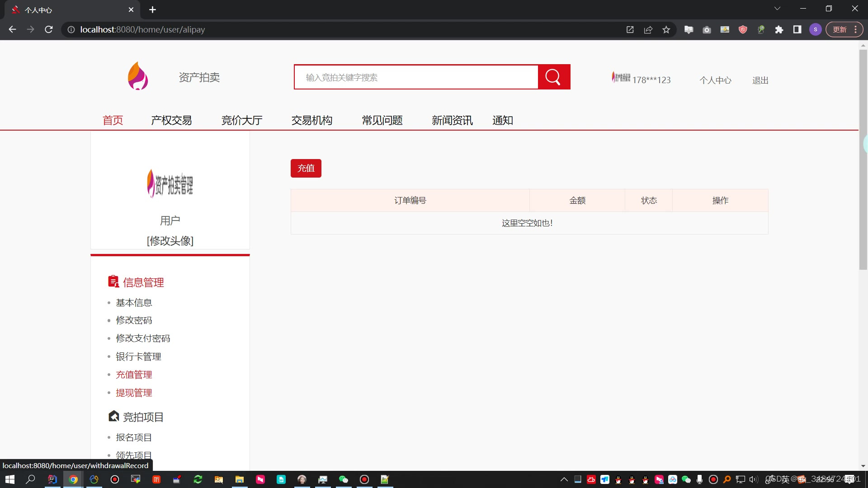This screenshot has height=488, width=868.
Task: Open browser tab search chevron
Action: [777, 9]
